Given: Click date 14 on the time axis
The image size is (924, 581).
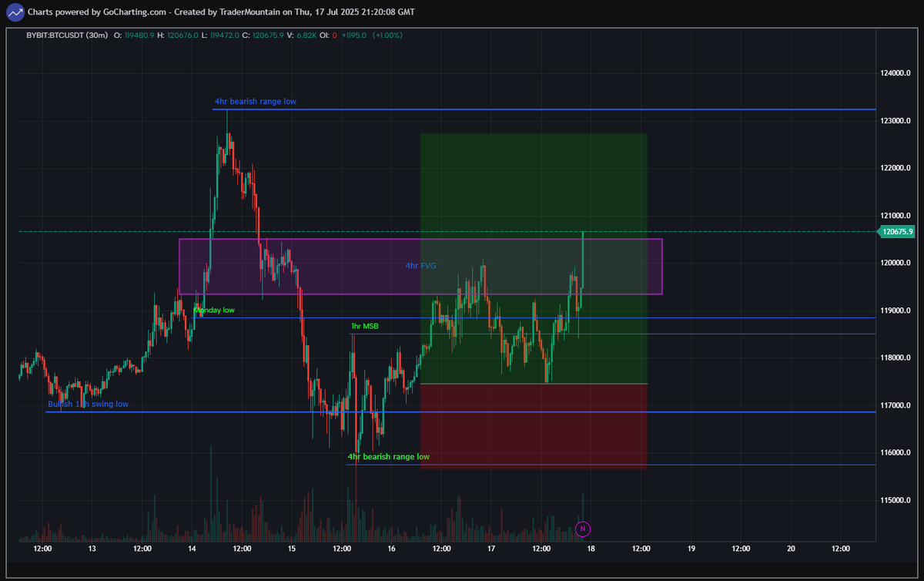Looking at the screenshot, I should [192, 549].
